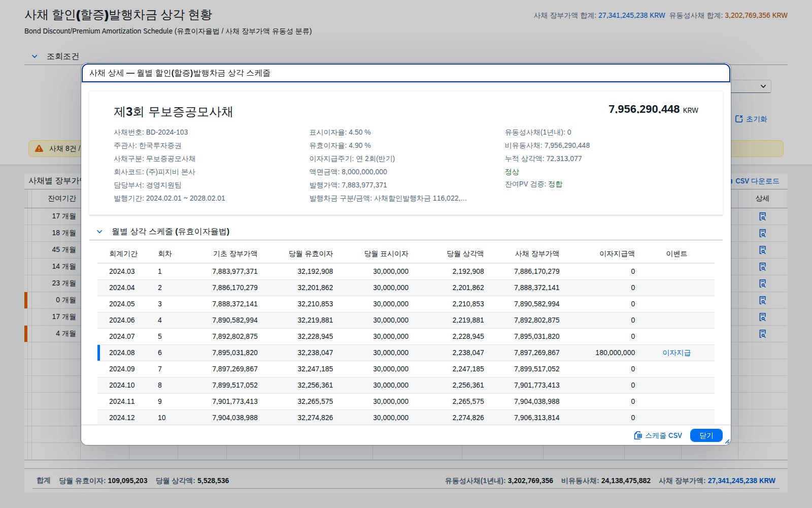Select the 2024.06 period cell
The image size is (812, 508).
122,320
